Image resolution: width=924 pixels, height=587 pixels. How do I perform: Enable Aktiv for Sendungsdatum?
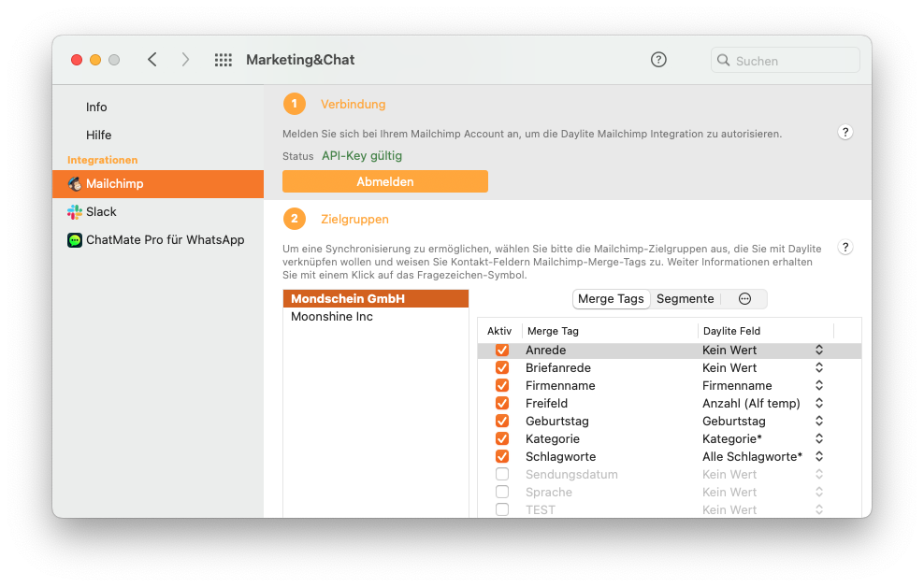(502, 474)
